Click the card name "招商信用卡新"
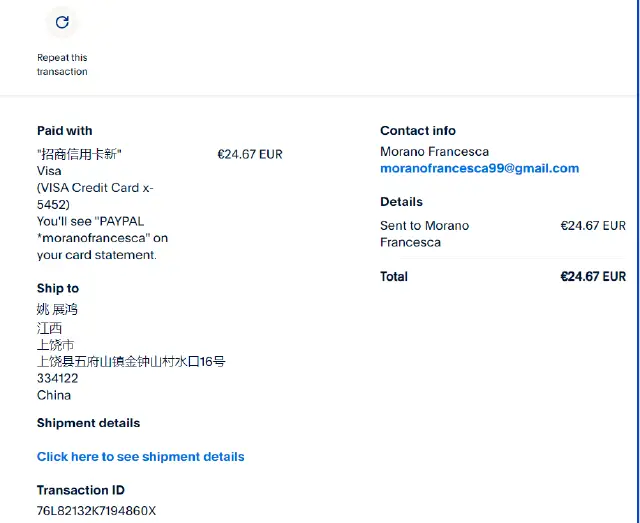This screenshot has width=640, height=523. (79, 154)
